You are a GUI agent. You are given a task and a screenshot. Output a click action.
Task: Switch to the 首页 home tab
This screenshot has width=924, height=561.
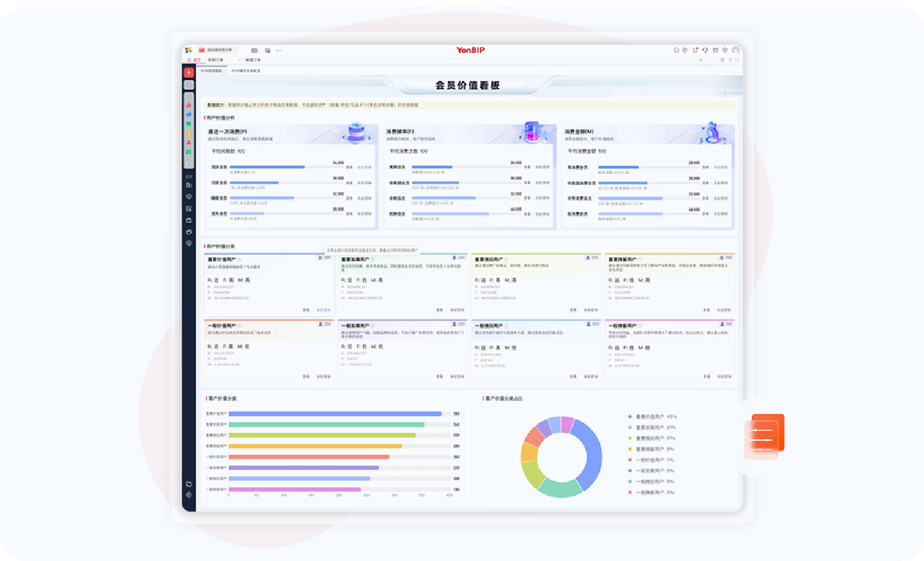click(x=194, y=60)
